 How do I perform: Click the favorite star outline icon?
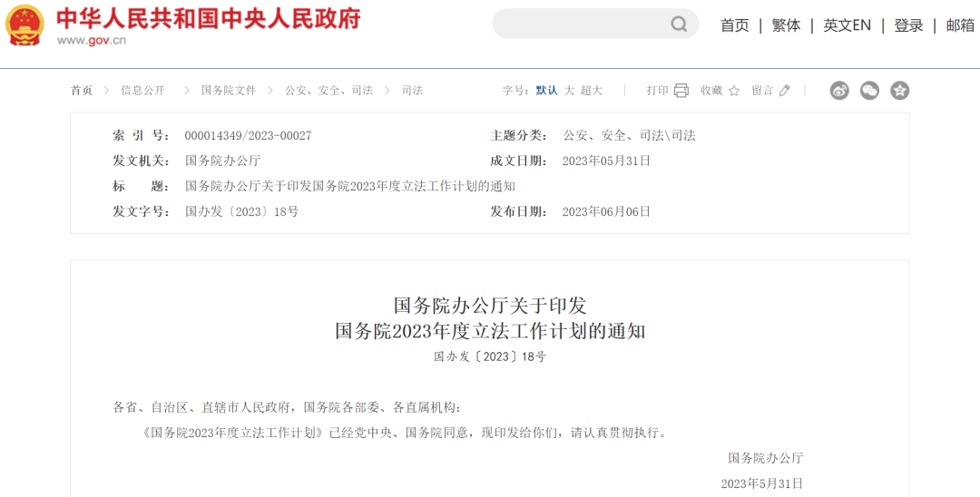(734, 91)
